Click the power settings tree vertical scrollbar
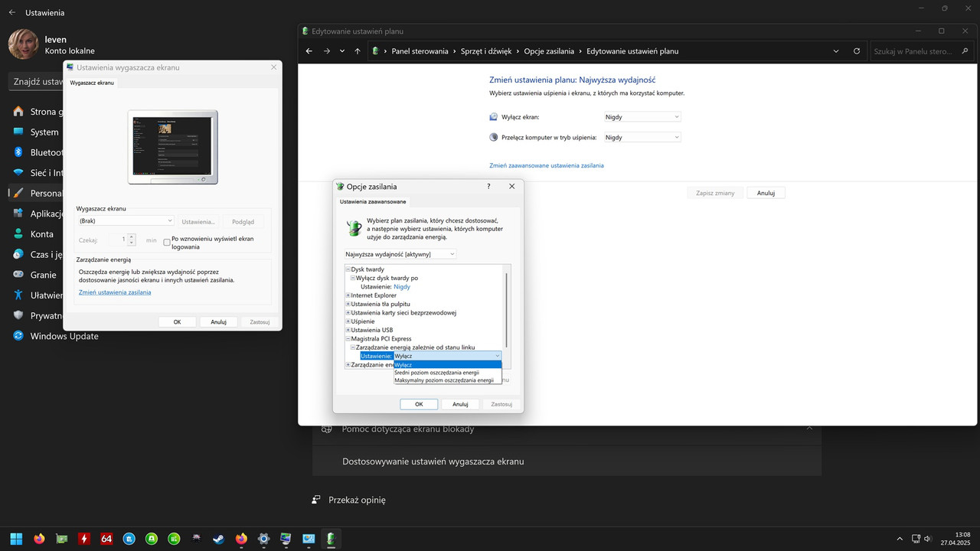 [x=506, y=309]
